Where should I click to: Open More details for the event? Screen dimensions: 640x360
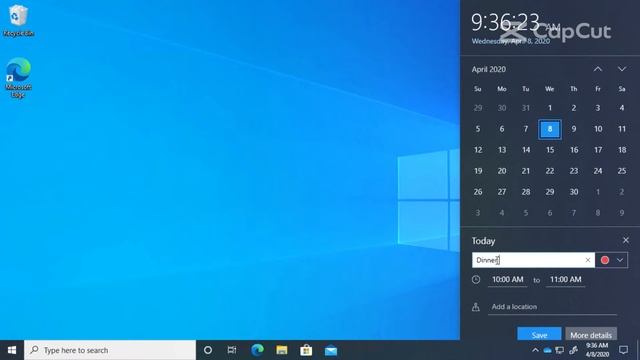coord(591,335)
